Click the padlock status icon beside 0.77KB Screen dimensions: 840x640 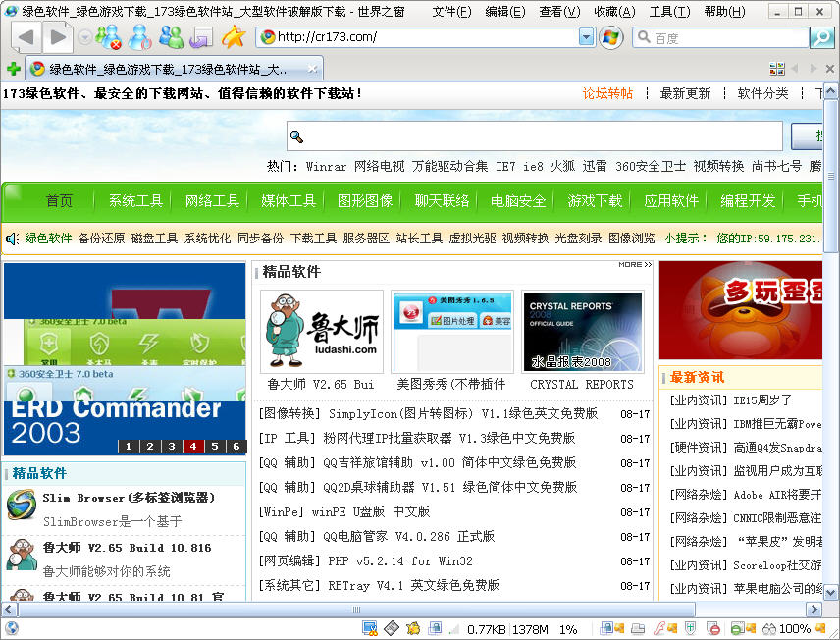[x=435, y=628]
